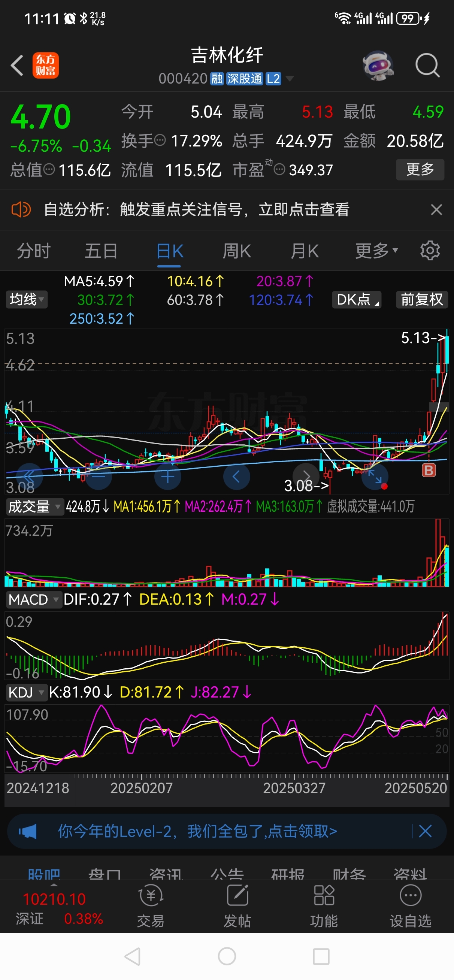Open chart settings gear icon
This screenshot has height=980, width=454.
[x=430, y=251]
